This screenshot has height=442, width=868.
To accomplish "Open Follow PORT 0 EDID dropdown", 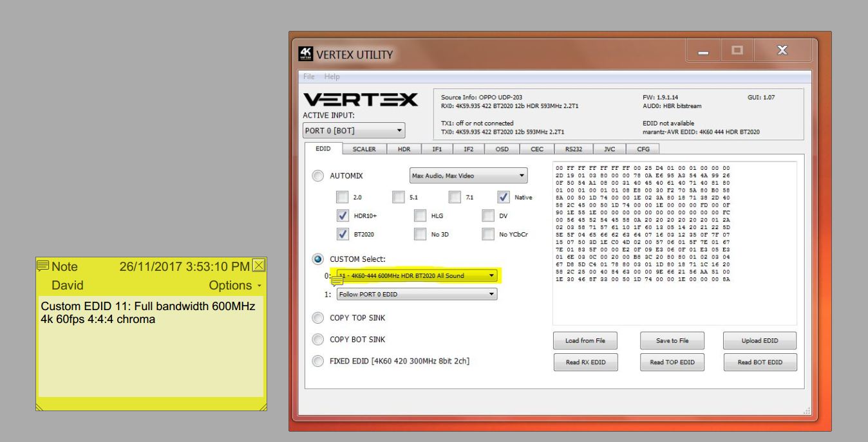I will point(416,294).
